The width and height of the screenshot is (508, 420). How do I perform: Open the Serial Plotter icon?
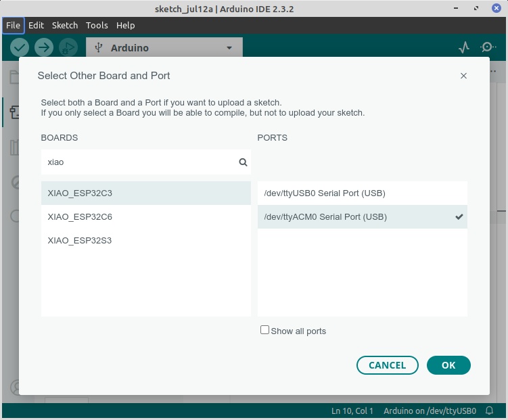coord(464,47)
